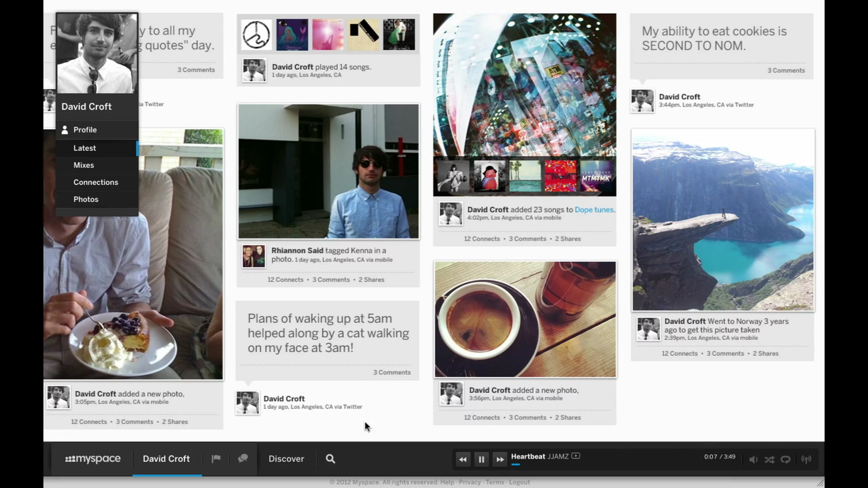Open the Myspace home via the logo icon
868x488 pixels.
tap(92, 459)
